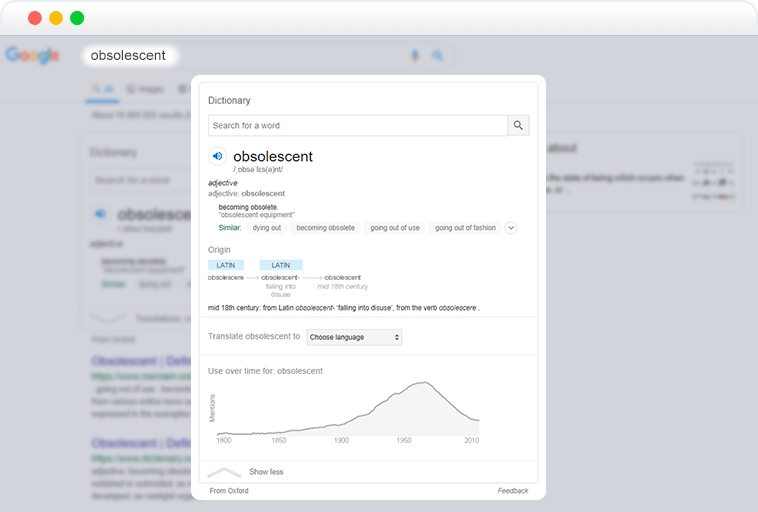Image resolution: width=758 pixels, height=512 pixels.
Task: Click the Google search magnifier icon
Action: point(437,56)
